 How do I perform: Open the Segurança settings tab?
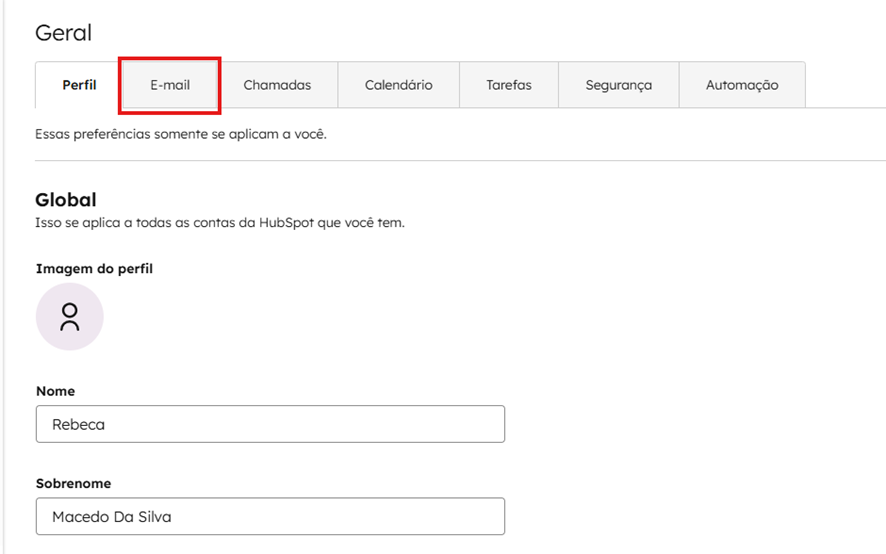point(618,85)
